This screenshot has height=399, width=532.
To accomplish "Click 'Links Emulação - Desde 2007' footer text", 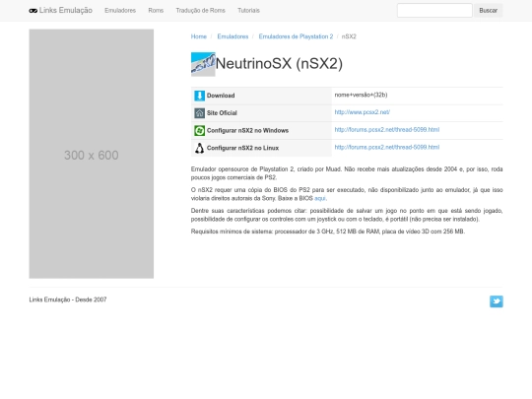I will click(68, 299).
